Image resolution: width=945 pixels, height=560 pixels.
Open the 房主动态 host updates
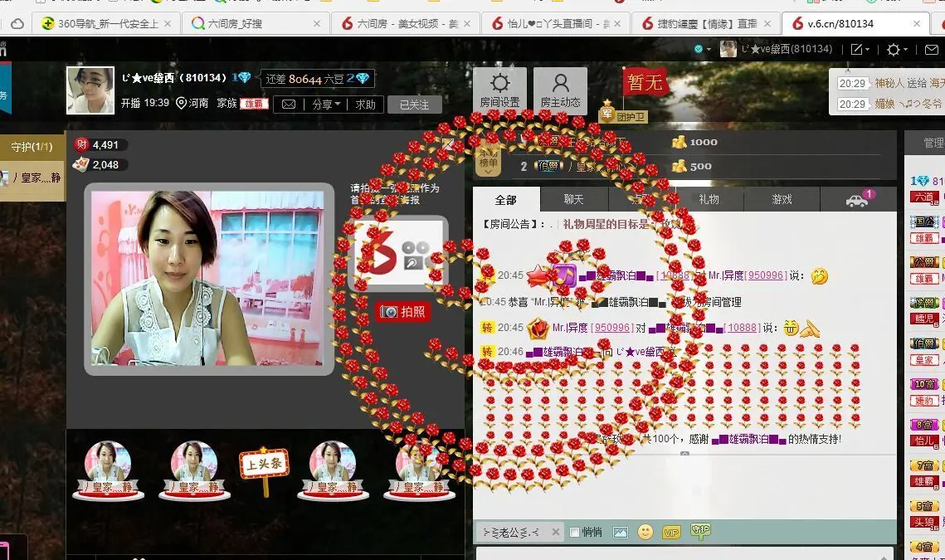tap(560, 91)
